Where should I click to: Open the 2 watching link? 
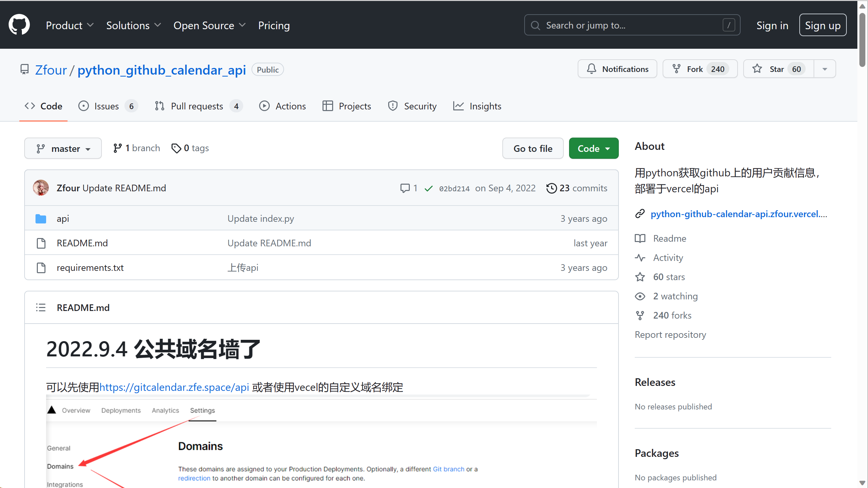coord(675,296)
